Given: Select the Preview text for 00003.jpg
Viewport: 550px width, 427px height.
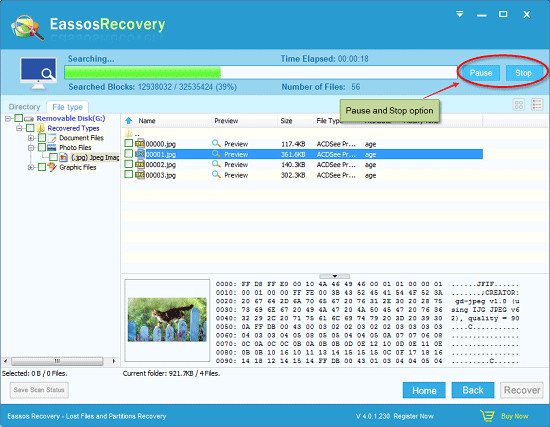Looking at the screenshot, I should coord(236,175).
